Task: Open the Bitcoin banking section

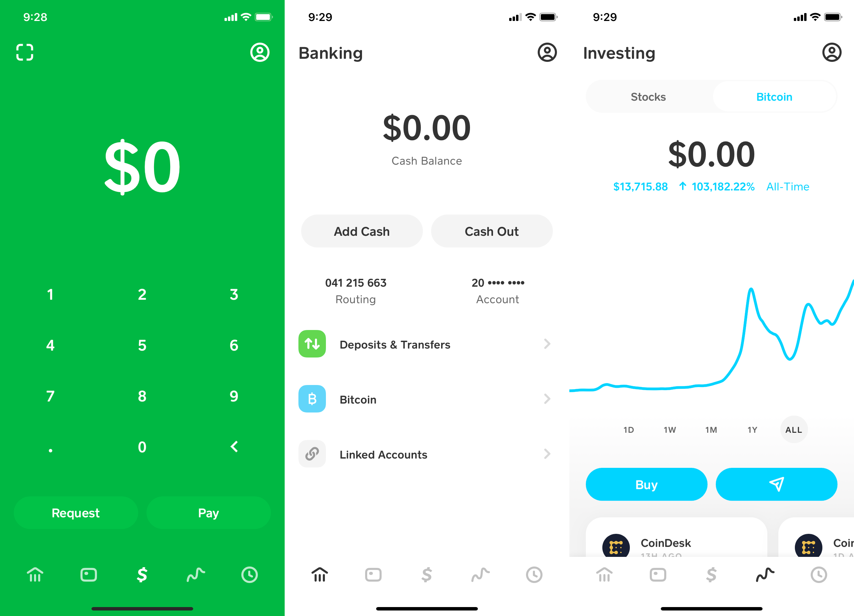Action: pos(427,398)
